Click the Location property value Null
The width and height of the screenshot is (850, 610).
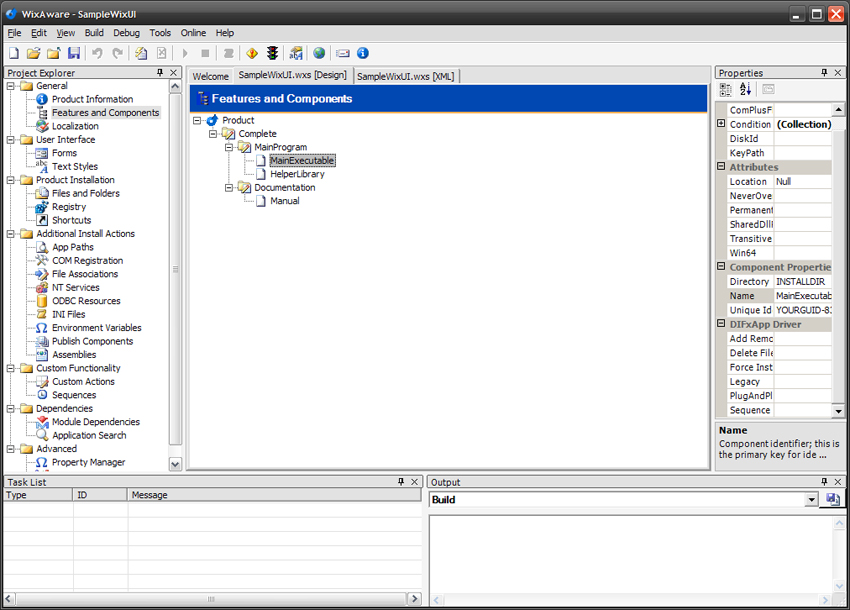click(x=803, y=181)
